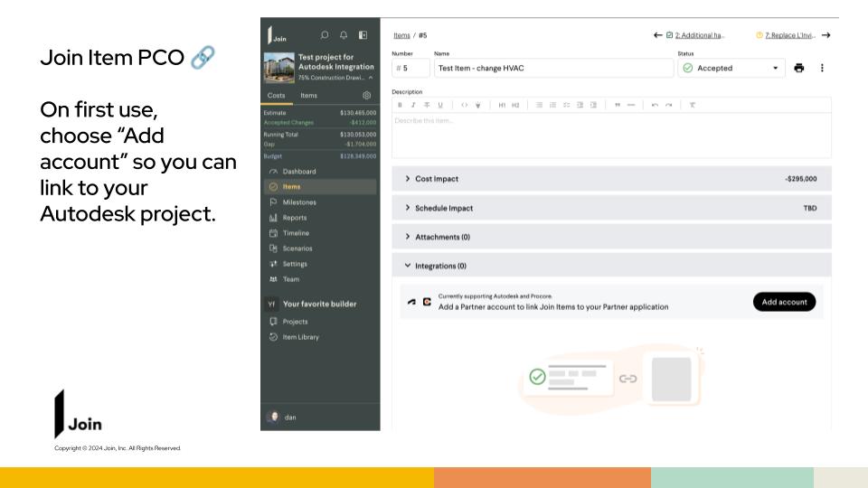Viewport: 868px width, 488px height.
Task: Open cost settings gear icon
Action: tap(366, 95)
